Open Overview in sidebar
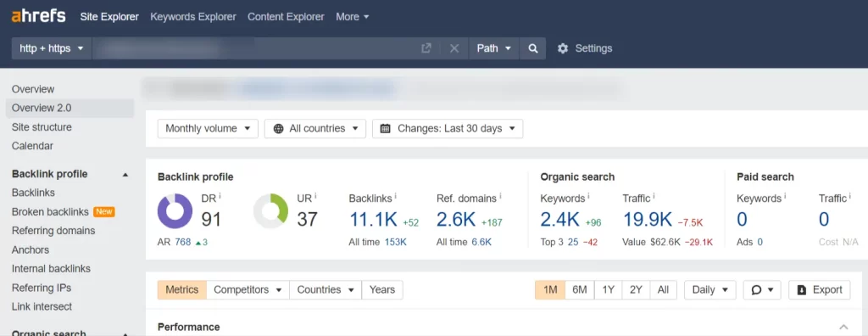 pos(33,89)
